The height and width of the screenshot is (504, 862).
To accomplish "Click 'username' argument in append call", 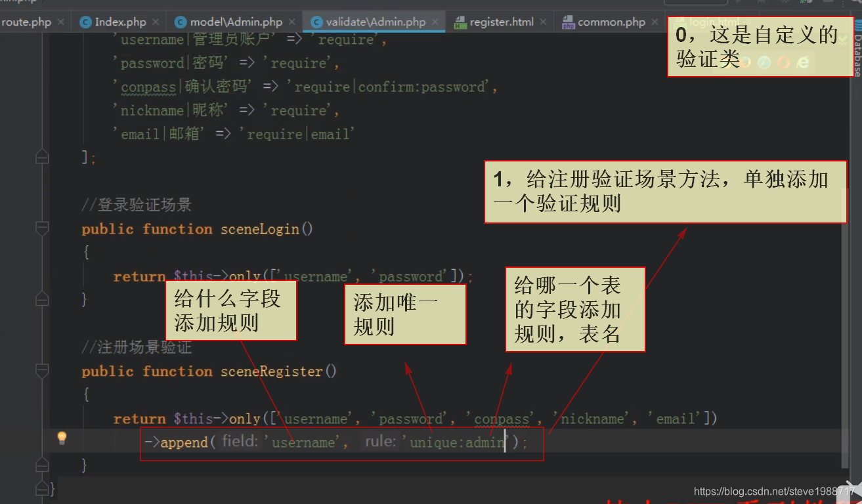I will tap(303, 442).
